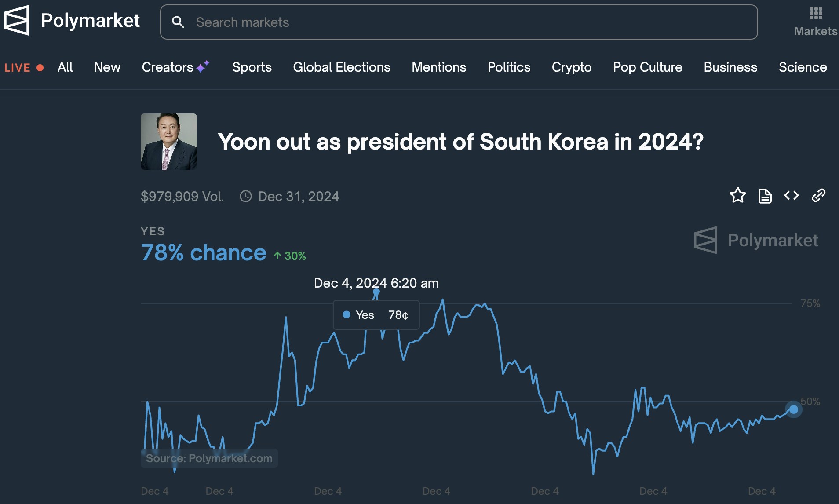Click the Creators sparkle icon
The image size is (839, 504).
coord(203,66)
